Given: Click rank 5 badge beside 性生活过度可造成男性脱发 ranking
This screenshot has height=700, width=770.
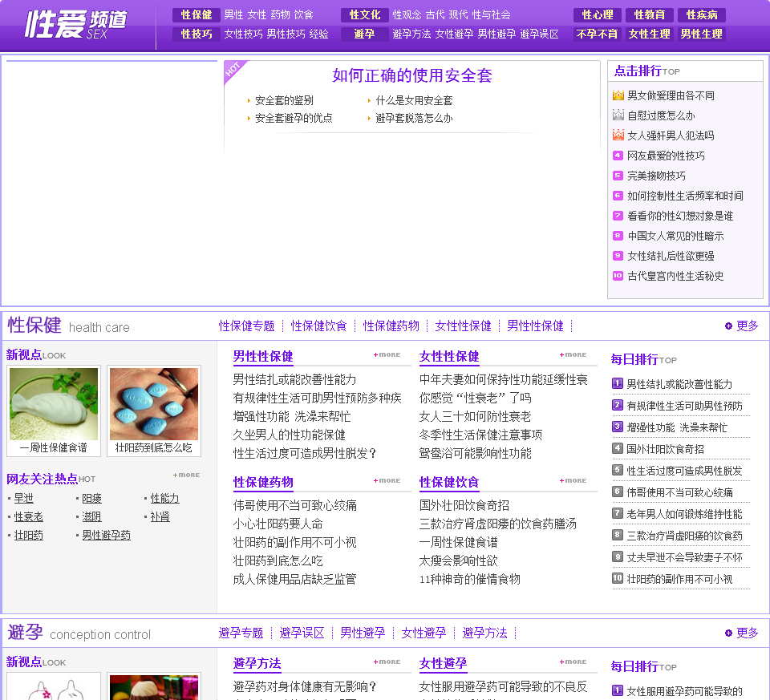Looking at the screenshot, I should click(618, 470).
